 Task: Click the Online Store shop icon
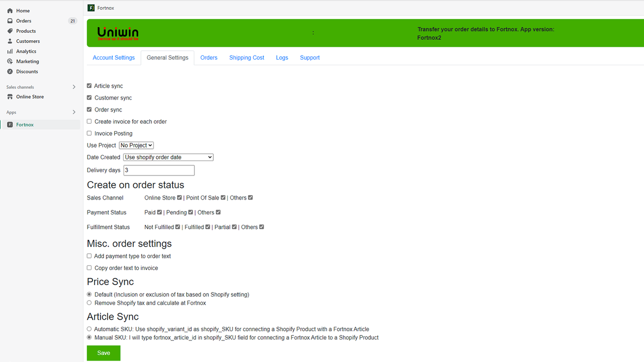click(x=10, y=97)
